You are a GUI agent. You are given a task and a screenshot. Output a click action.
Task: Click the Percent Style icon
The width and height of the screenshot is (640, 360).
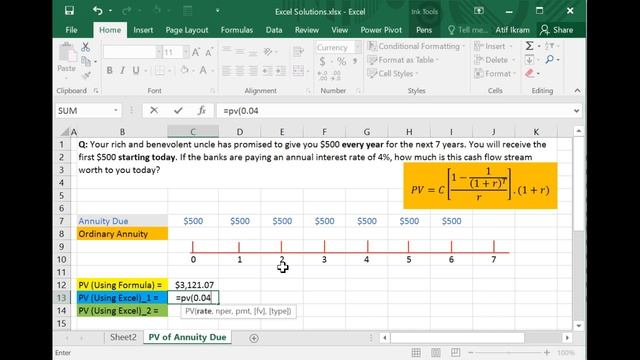coord(342,62)
